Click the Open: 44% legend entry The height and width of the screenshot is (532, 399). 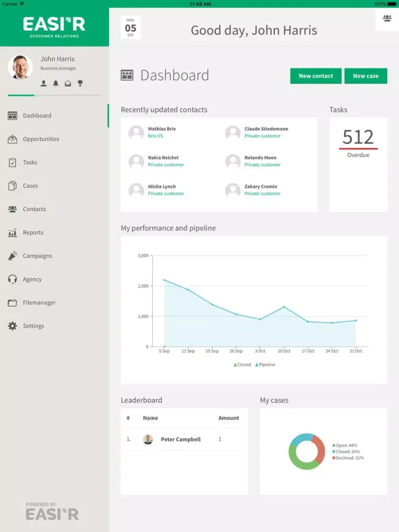tap(345, 445)
